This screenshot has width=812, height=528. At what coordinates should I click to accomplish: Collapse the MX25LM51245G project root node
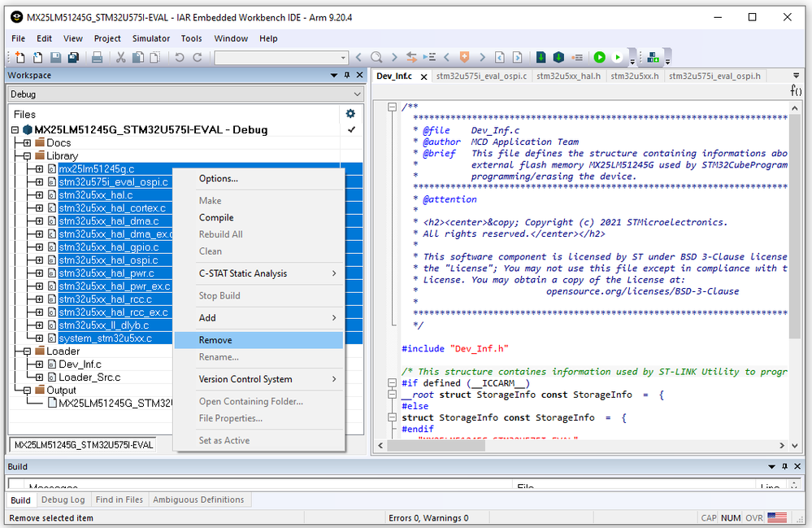click(x=15, y=129)
